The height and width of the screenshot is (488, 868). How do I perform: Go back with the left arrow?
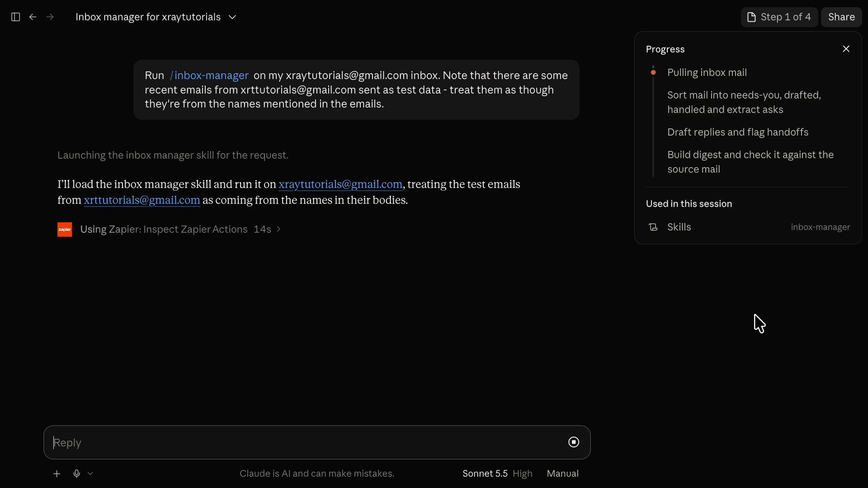[x=33, y=17]
